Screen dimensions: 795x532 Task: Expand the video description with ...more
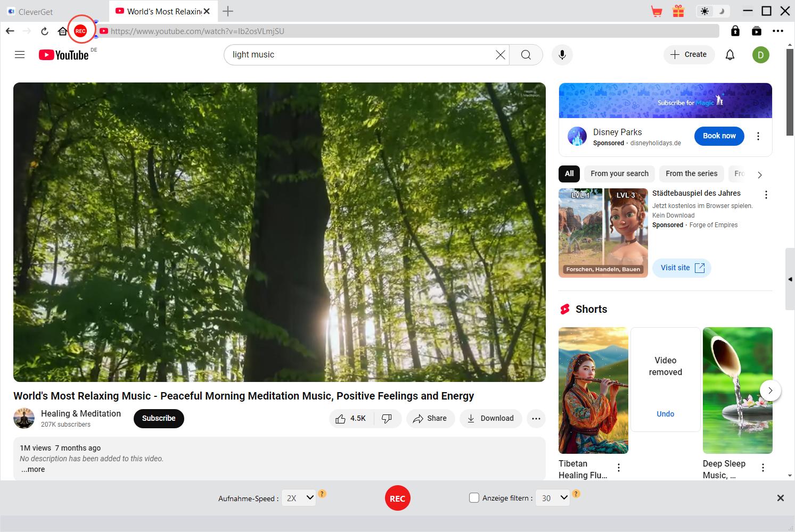pos(33,469)
